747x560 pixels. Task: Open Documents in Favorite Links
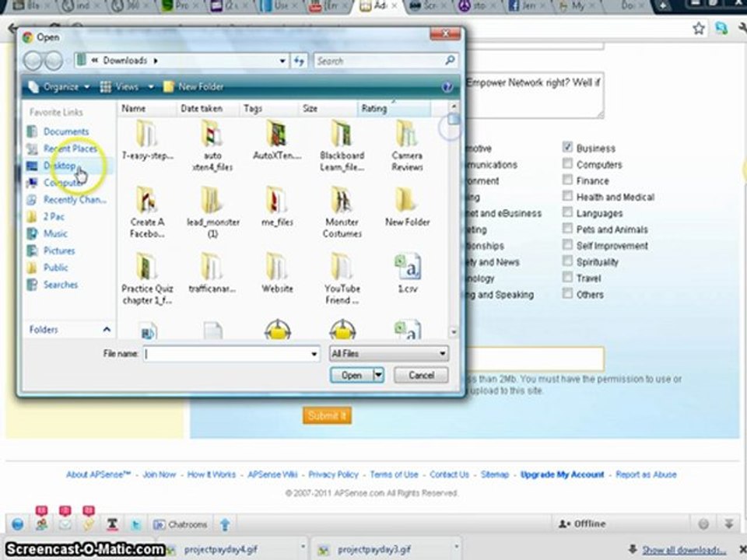point(66,131)
